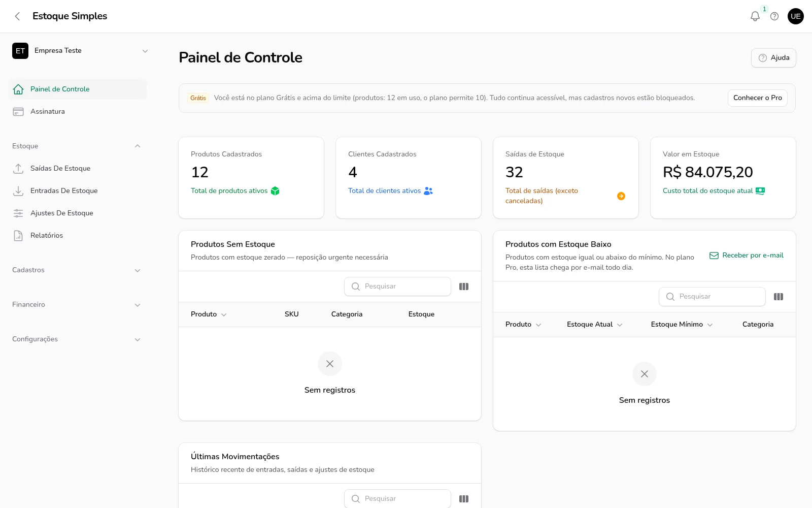Sort low stock table by Estoque Mínimo
The width and height of the screenshot is (812, 508).
tap(682, 325)
